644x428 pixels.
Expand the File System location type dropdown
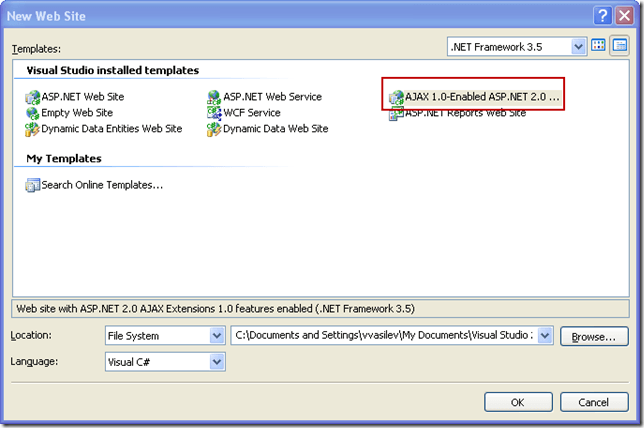tap(217, 336)
